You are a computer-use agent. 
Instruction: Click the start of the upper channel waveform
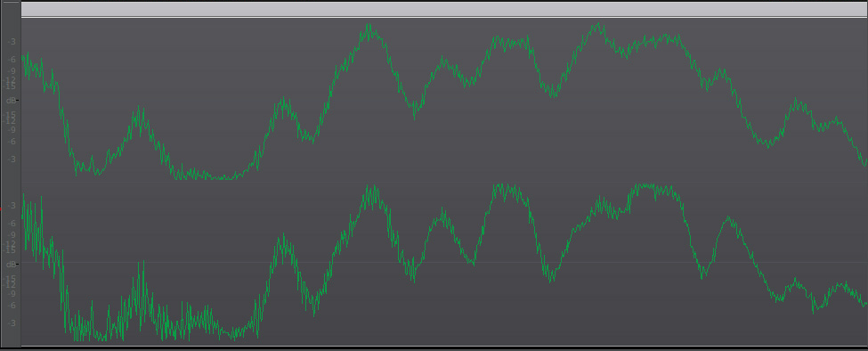pos(23,58)
